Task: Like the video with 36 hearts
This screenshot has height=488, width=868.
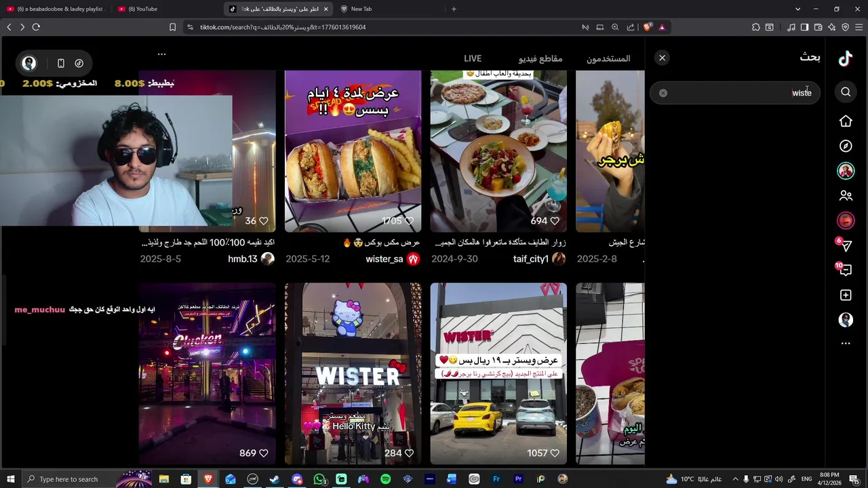Action: [x=263, y=221]
